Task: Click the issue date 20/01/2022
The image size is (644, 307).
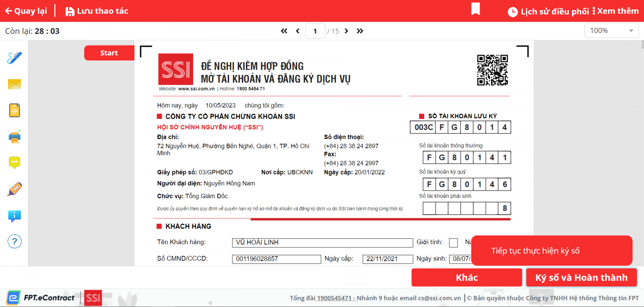Action: [x=369, y=172]
